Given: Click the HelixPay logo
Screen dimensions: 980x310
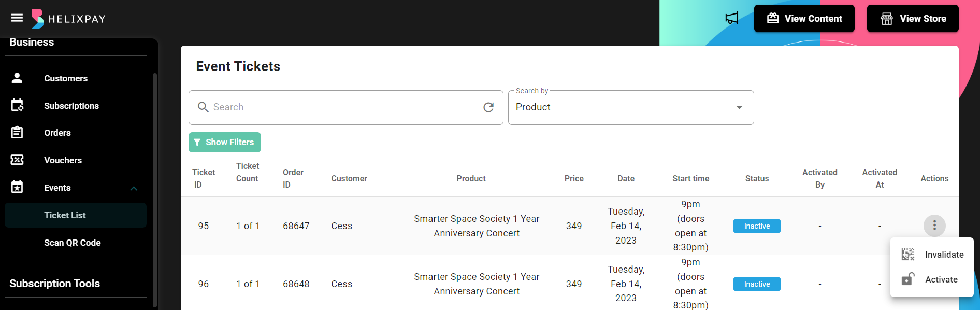Looking at the screenshot, I should [x=68, y=19].
